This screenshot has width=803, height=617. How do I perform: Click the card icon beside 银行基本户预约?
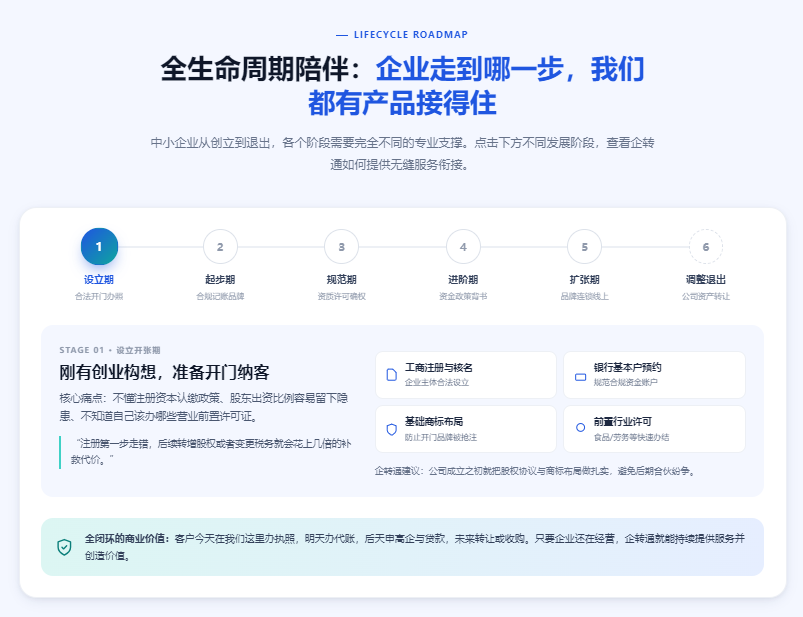pos(580,377)
